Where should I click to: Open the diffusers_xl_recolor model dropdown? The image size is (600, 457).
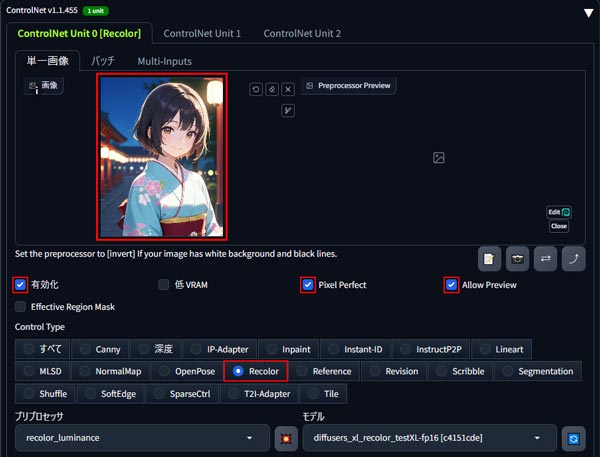click(429, 438)
